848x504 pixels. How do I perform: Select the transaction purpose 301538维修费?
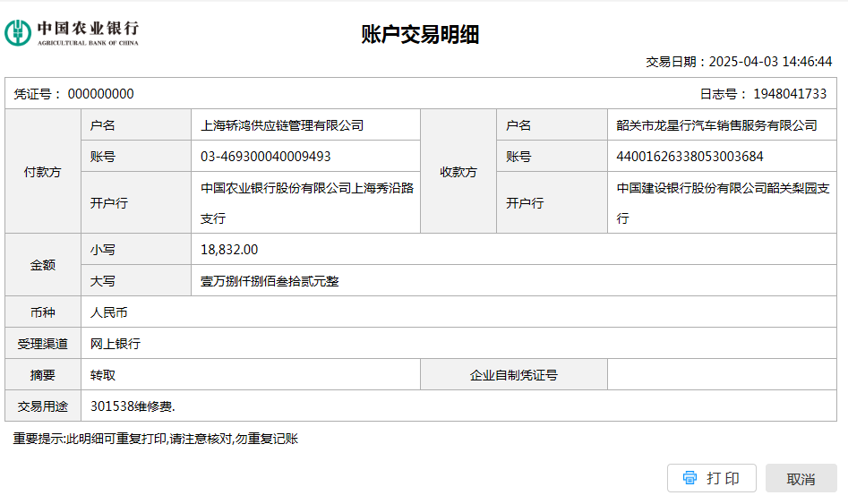point(133,406)
